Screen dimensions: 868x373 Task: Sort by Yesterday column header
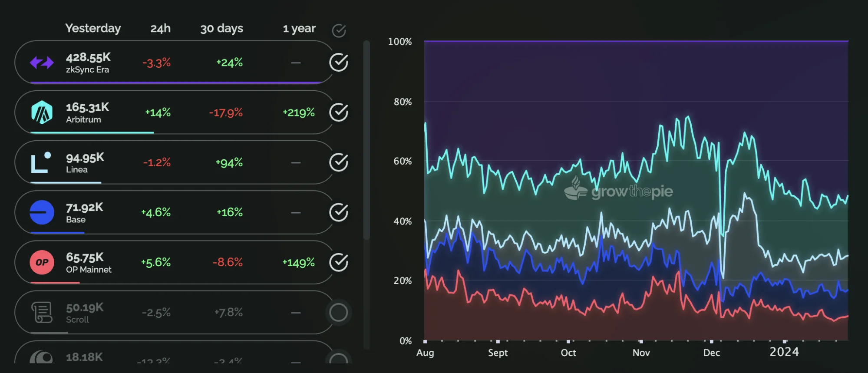pyautogui.click(x=93, y=28)
